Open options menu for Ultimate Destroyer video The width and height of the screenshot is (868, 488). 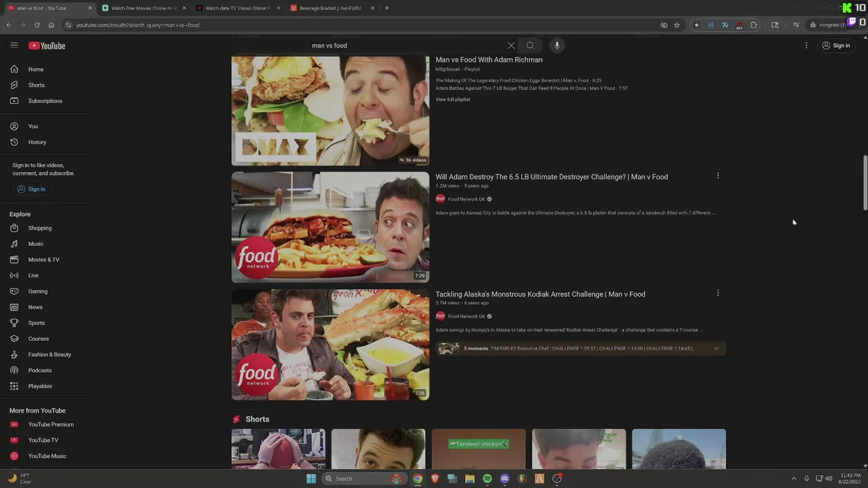(x=717, y=176)
